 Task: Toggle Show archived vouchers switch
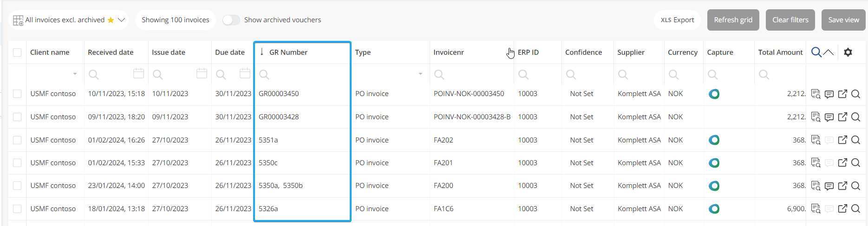pyautogui.click(x=231, y=20)
